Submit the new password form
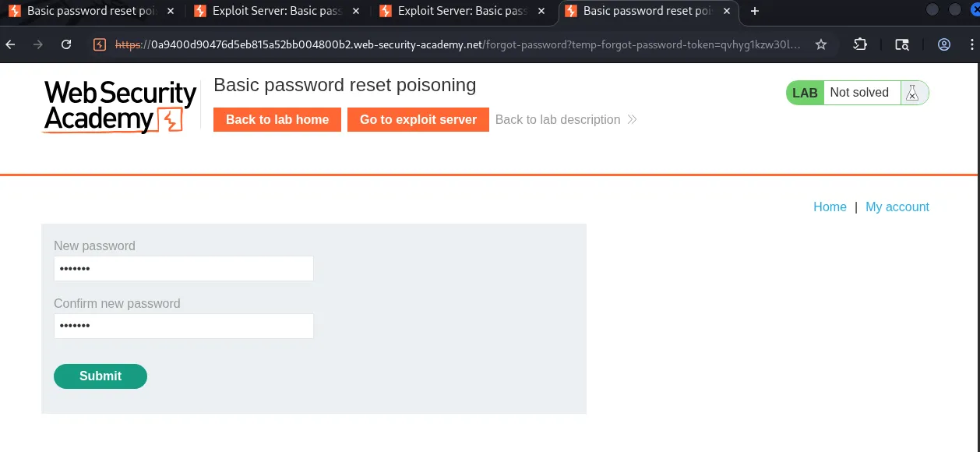Viewport: 980px width, 452px height. (100, 376)
